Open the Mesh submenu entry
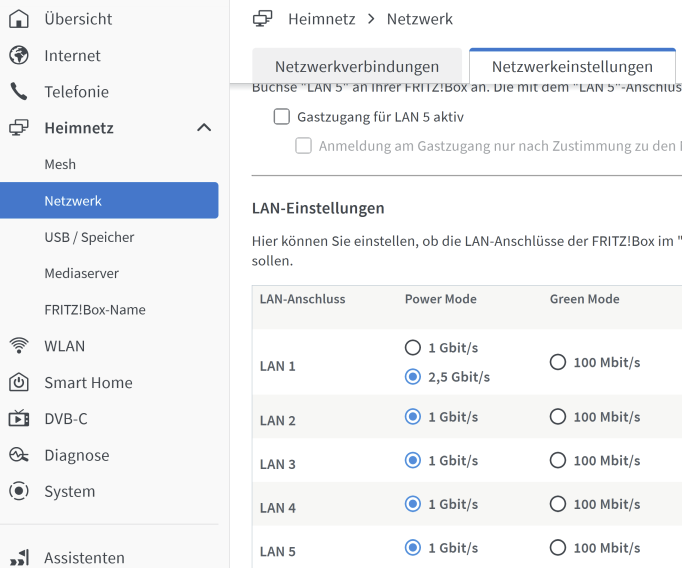Viewport: 682px width, 568px height. click(60, 164)
